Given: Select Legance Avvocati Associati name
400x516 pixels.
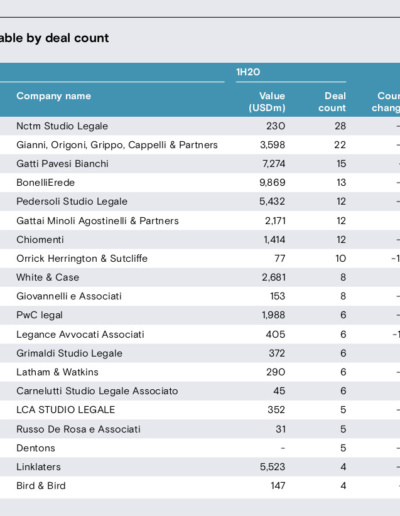Looking at the screenshot, I should [x=80, y=334].
